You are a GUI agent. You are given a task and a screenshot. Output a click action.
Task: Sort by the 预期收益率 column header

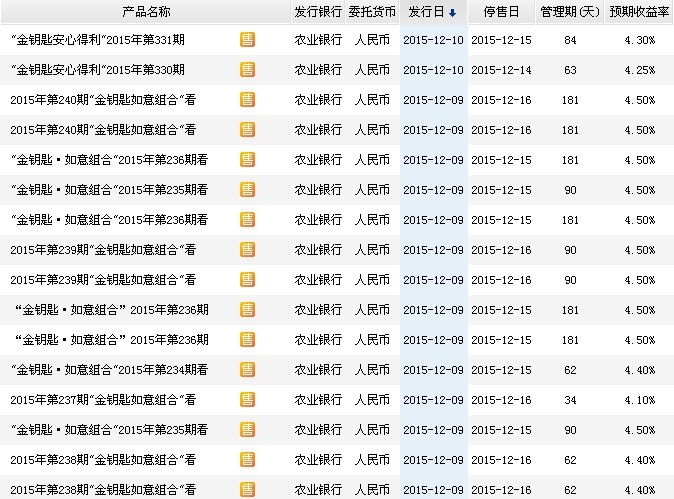[x=639, y=12]
